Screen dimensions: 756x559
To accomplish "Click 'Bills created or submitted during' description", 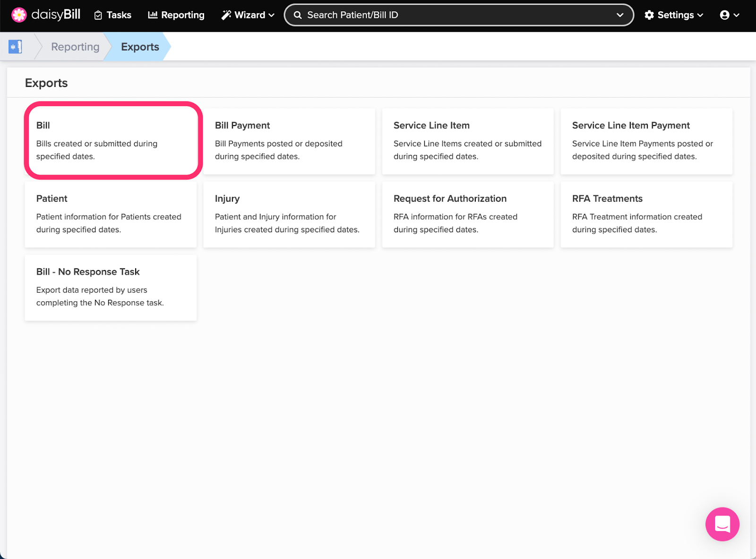I will pos(97,144).
